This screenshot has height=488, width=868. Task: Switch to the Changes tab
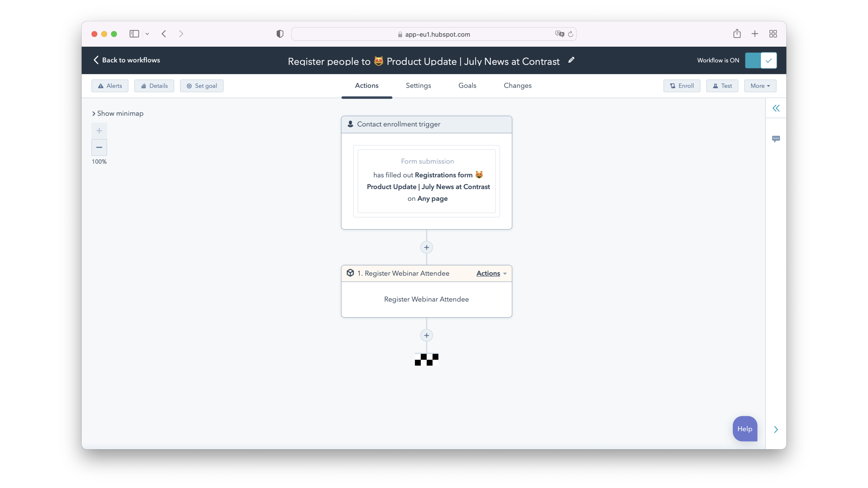click(518, 86)
